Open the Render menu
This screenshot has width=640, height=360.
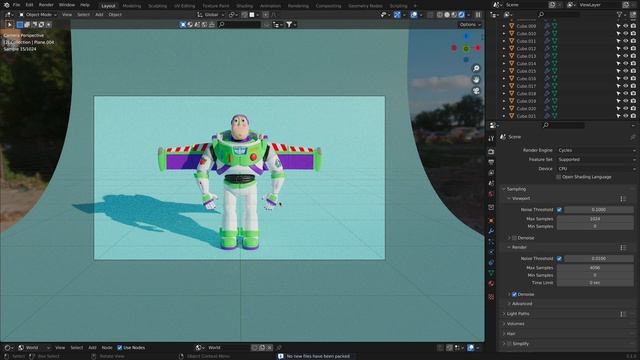click(x=46, y=5)
